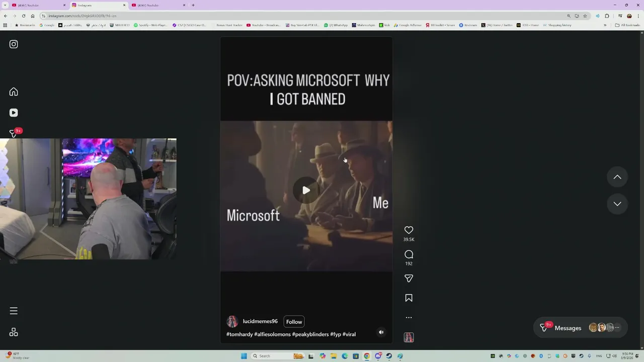Like the reel with heart icon
Image resolution: width=644 pixels, height=362 pixels.
[409, 230]
